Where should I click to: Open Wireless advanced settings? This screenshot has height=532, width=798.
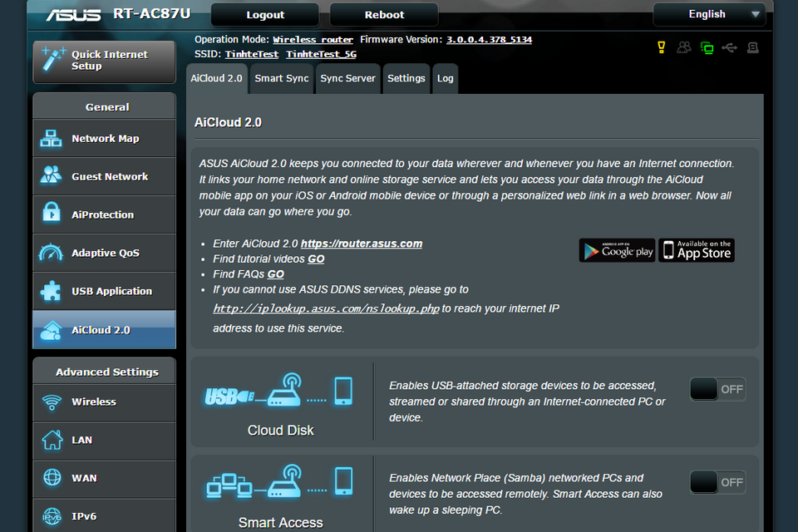pos(105,402)
